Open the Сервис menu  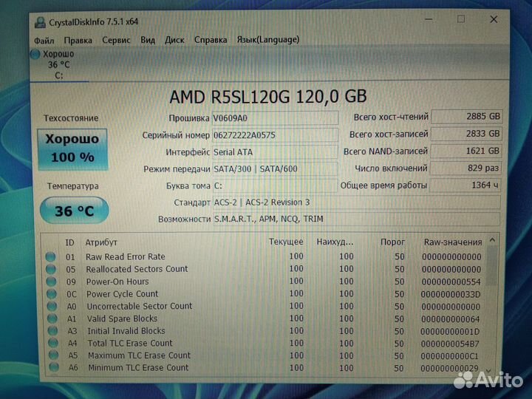[116, 40]
